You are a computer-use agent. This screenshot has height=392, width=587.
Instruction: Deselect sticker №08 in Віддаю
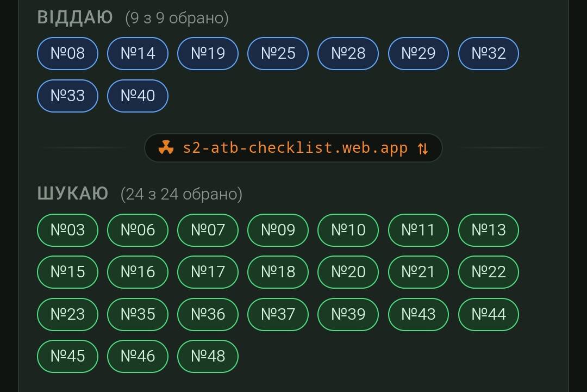[x=68, y=53]
